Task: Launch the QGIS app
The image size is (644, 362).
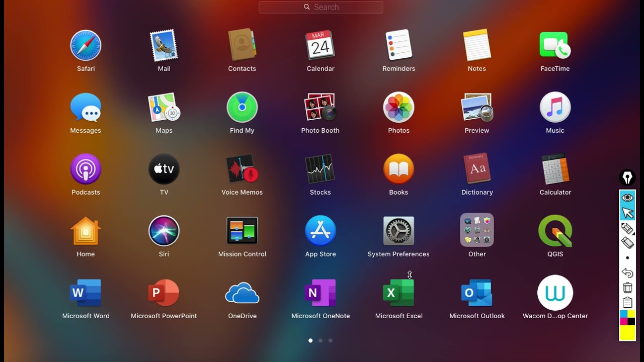Action: [x=555, y=231]
